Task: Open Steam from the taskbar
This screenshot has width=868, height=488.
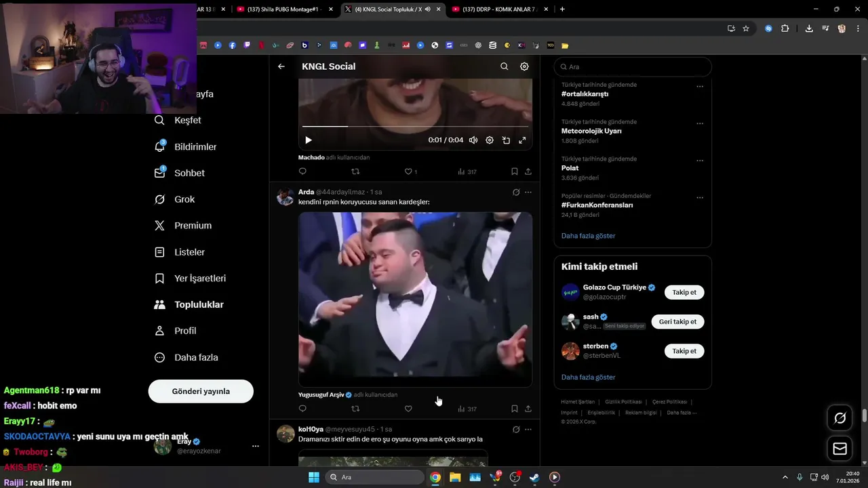Action: [x=534, y=477]
